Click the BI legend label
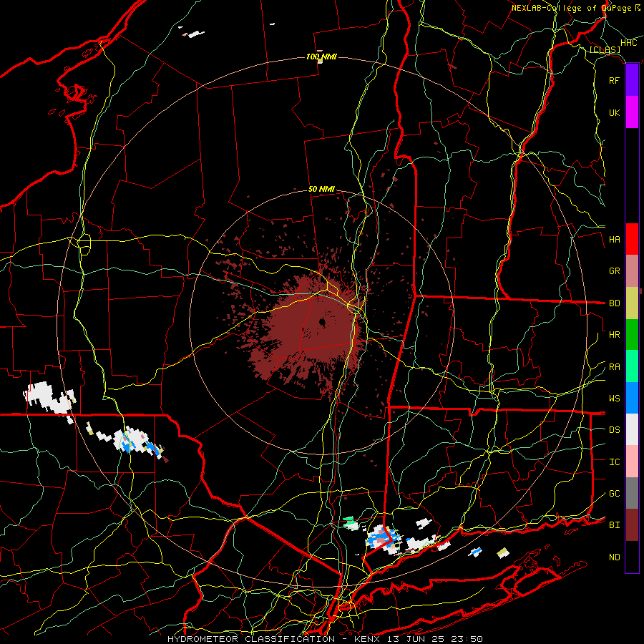Viewport: 644px width, 644px height. (x=614, y=525)
